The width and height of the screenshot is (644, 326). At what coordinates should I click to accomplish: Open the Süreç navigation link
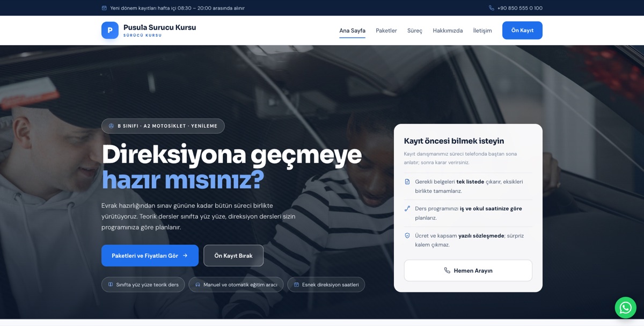pos(415,31)
